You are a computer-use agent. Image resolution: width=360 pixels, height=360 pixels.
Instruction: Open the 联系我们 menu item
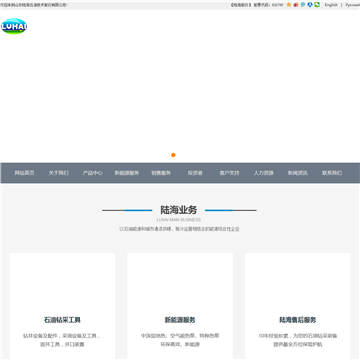[x=332, y=173]
